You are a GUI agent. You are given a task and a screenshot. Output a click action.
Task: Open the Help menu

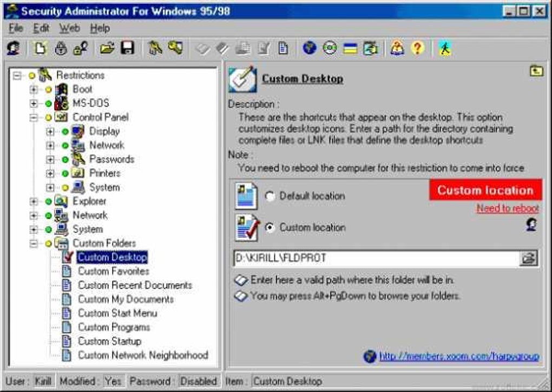(x=100, y=28)
